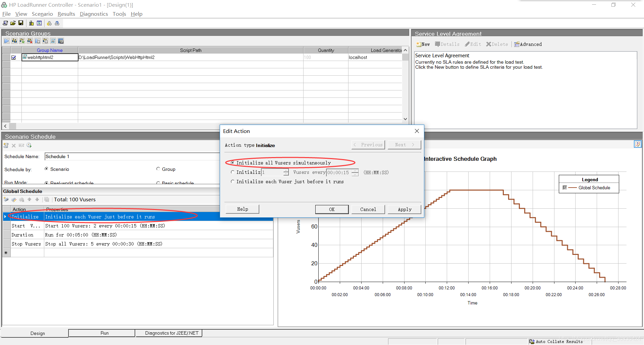Click the time interval stepper next to 00:00:15
Screen dimensions: 644x345
tap(355, 172)
